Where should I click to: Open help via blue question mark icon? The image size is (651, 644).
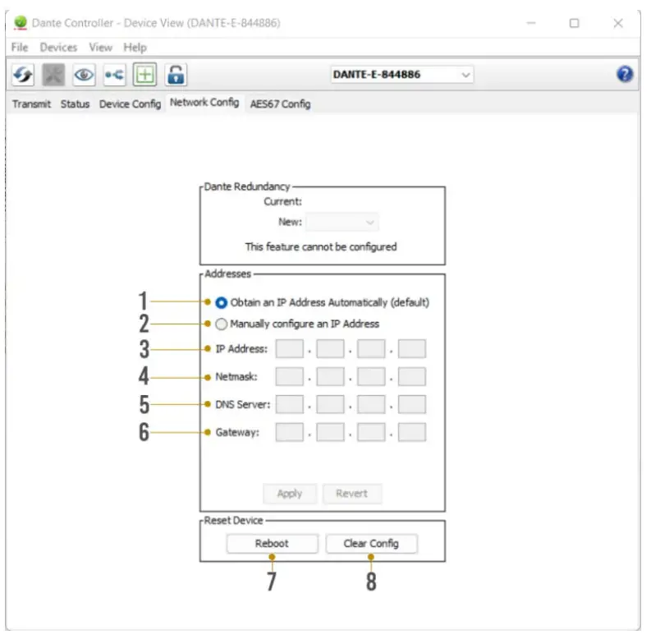pyautogui.click(x=625, y=75)
